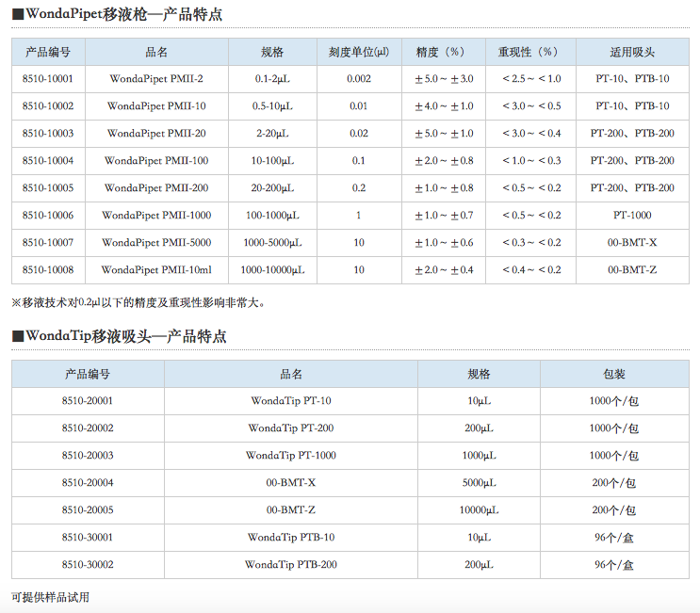Click the 0.1-2μL specification cell
The image size is (700, 613).
point(272,79)
